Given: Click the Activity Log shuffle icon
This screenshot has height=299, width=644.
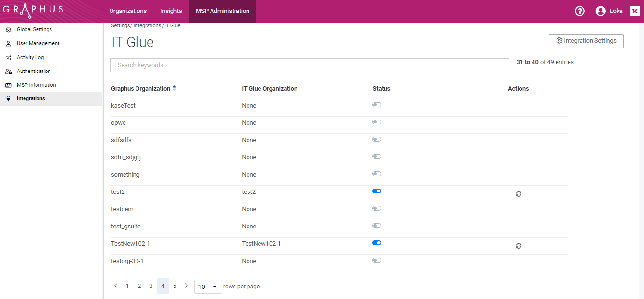Looking at the screenshot, I should (8, 58).
